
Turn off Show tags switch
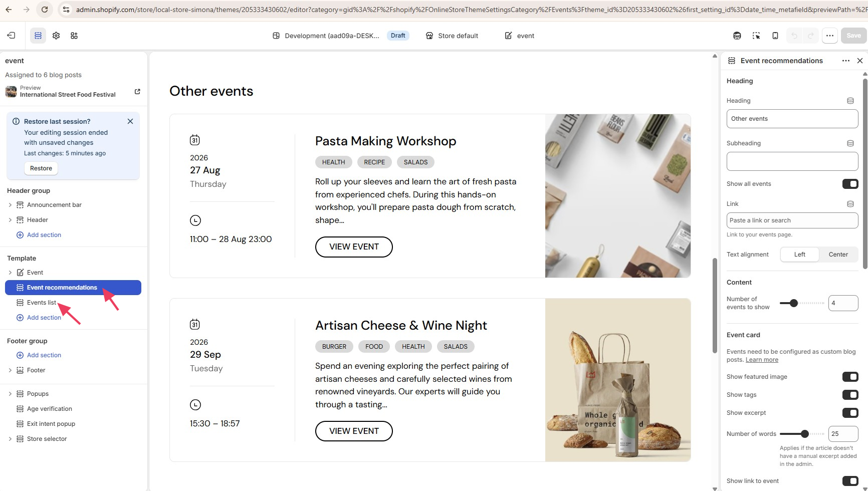point(850,395)
